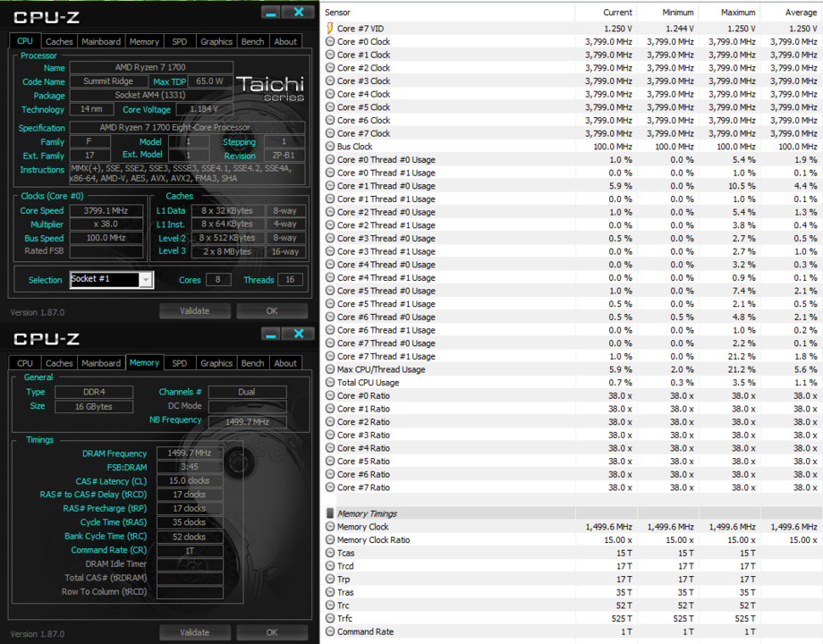Click the Cores count field showing 8
823x644 pixels.
pyautogui.click(x=218, y=280)
